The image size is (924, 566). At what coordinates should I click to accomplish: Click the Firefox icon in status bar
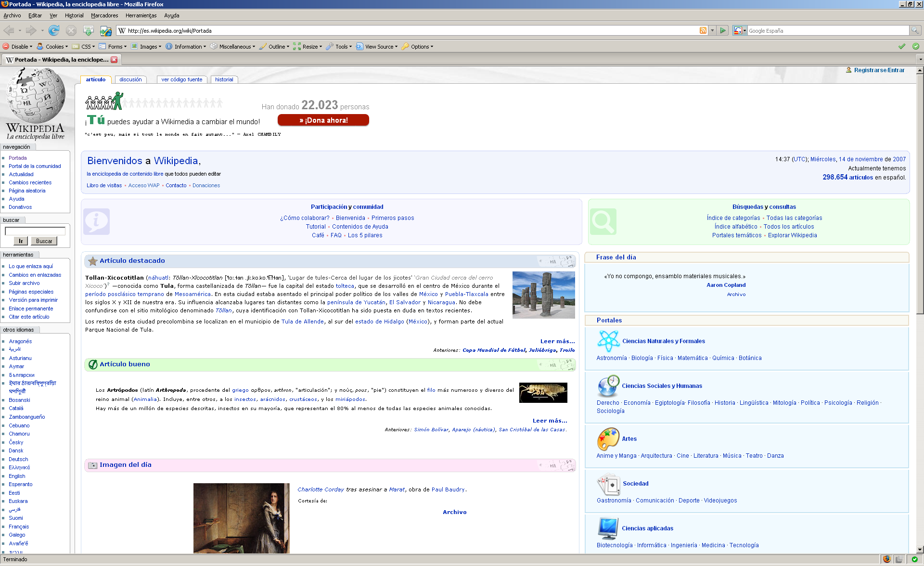point(887,559)
